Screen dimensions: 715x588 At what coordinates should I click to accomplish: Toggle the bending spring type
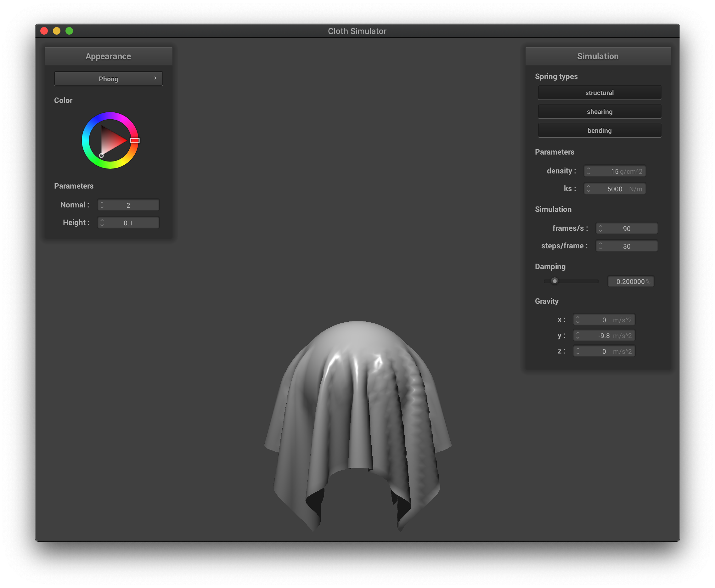tap(599, 130)
